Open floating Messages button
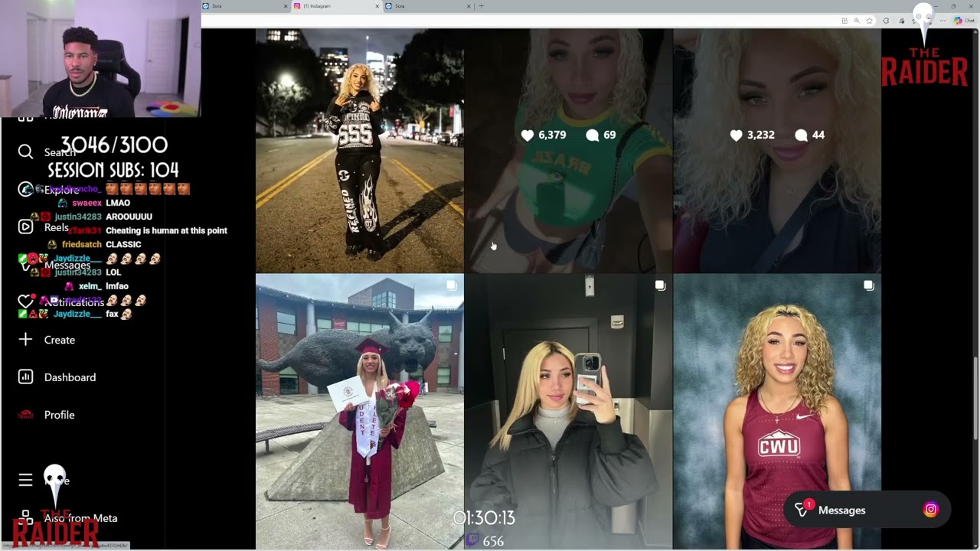 [867, 510]
